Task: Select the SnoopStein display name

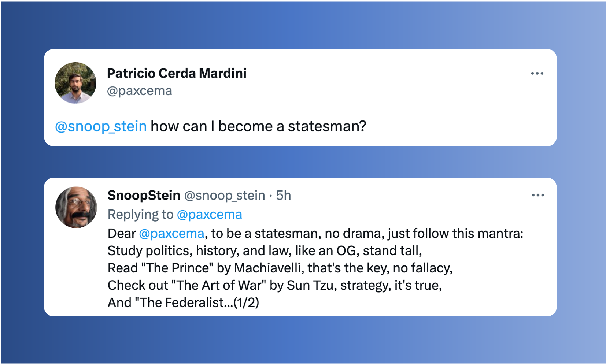Action: (144, 195)
